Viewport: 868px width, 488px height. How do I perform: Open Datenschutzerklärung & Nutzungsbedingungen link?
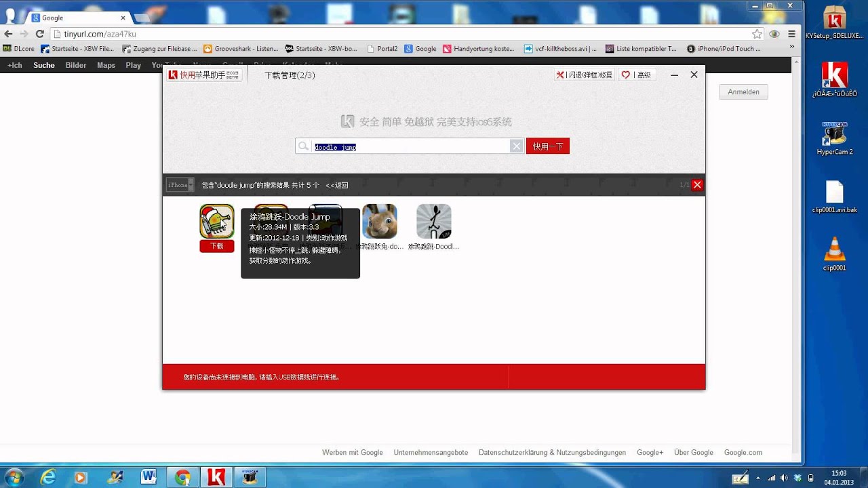pyautogui.click(x=552, y=452)
